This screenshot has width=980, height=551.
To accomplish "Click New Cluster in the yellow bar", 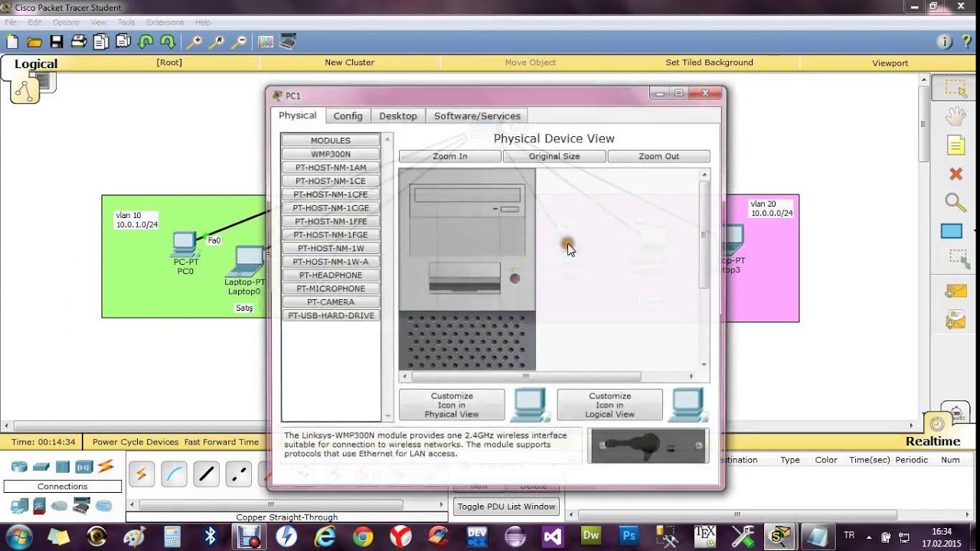I will click(x=349, y=63).
